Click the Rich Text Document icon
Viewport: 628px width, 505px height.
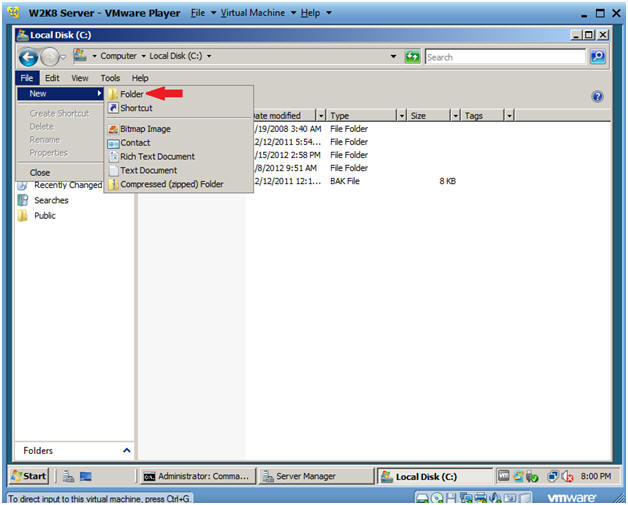(x=113, y=157)
